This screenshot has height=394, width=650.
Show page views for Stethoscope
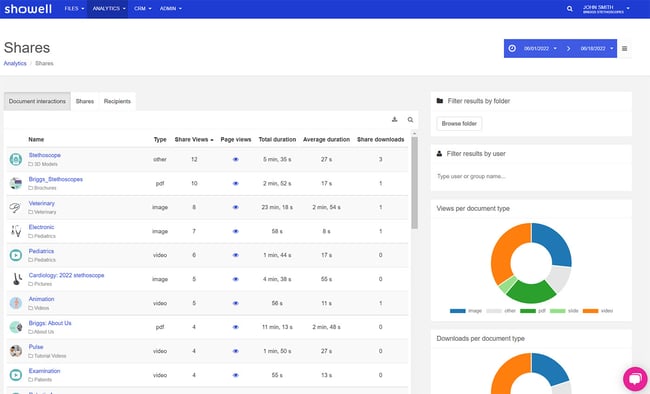click(235, 159)
